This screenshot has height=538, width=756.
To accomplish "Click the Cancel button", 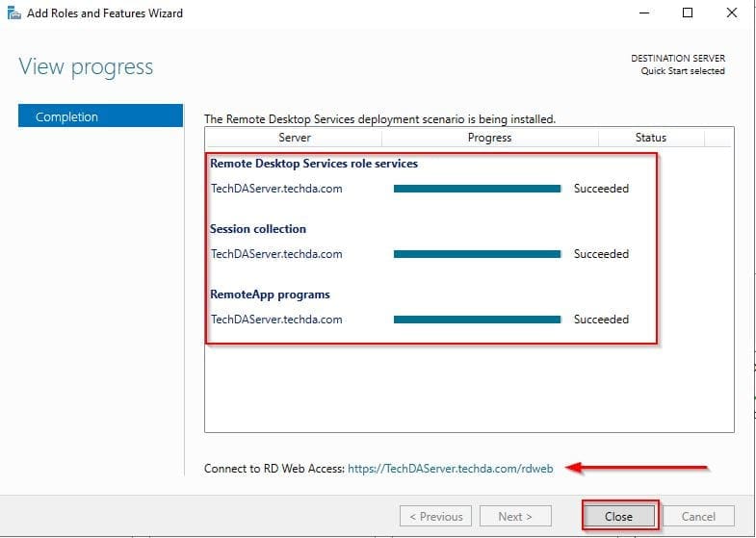I will (x=698, y=516).
